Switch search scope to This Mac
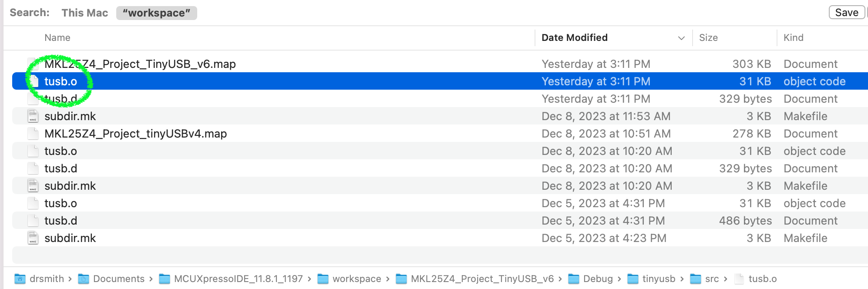Screen dimensions: 868x289 point(85,13)
